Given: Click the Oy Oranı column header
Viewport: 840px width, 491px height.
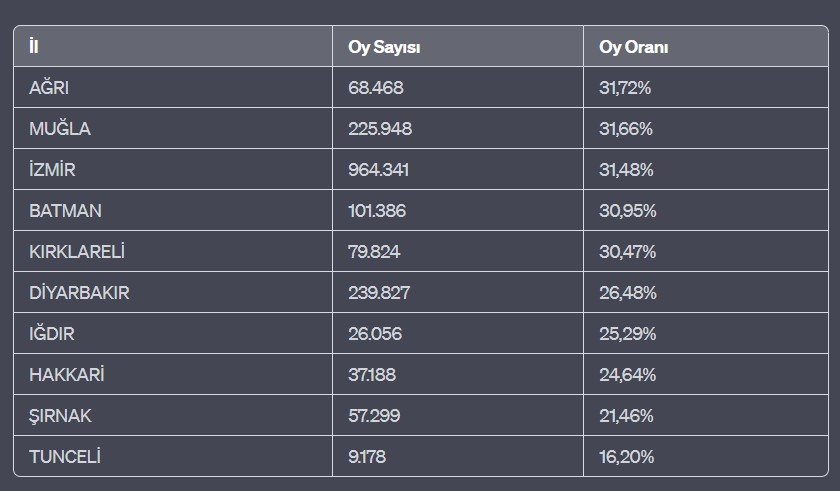Looking at the screenshot, I should [633, 47].
